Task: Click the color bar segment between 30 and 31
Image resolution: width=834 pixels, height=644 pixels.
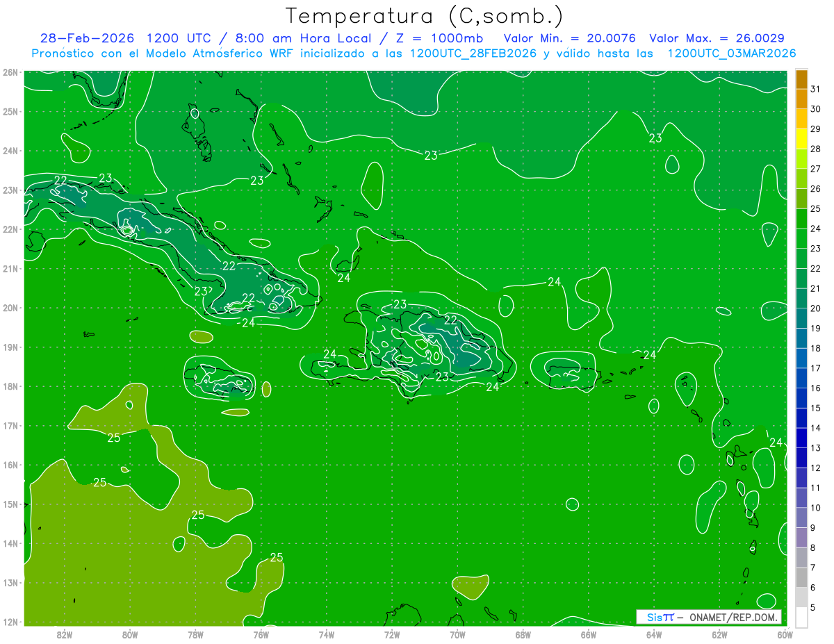Action: click(x=801, y=99)
